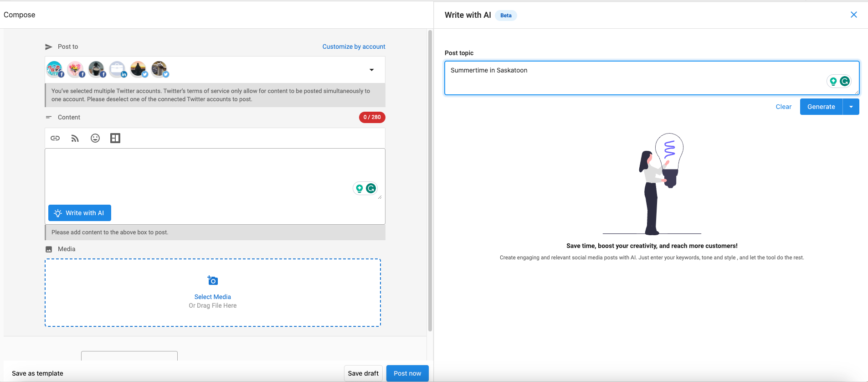Click inside the Post topic field

652,78
